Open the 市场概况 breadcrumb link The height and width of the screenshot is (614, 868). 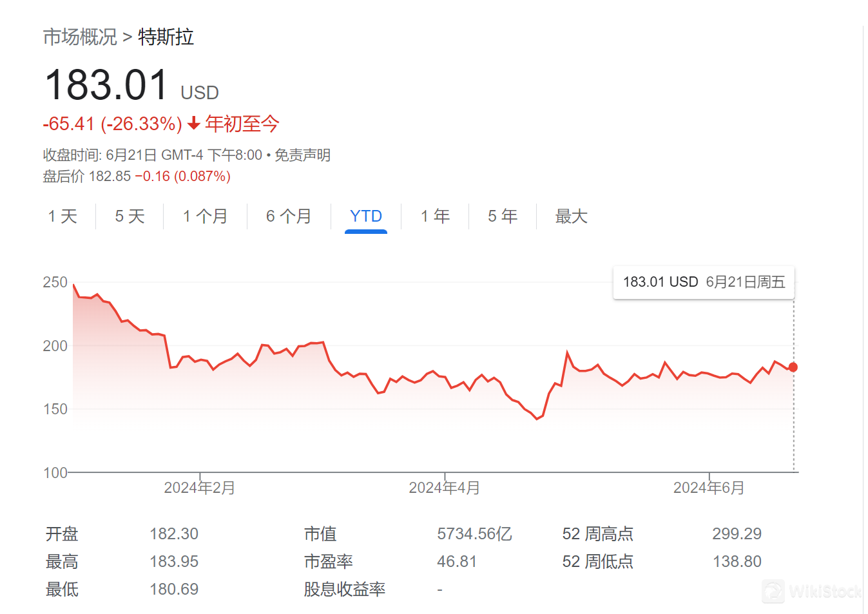pyautogui.click(x=80, y=37)
